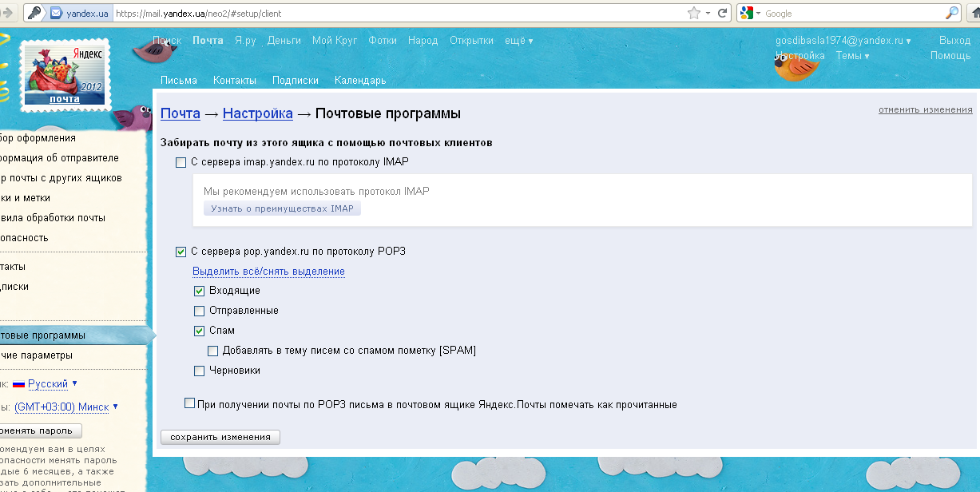980x492 pixels.
Task: Open Открытки service link
Action: (471, 41)
